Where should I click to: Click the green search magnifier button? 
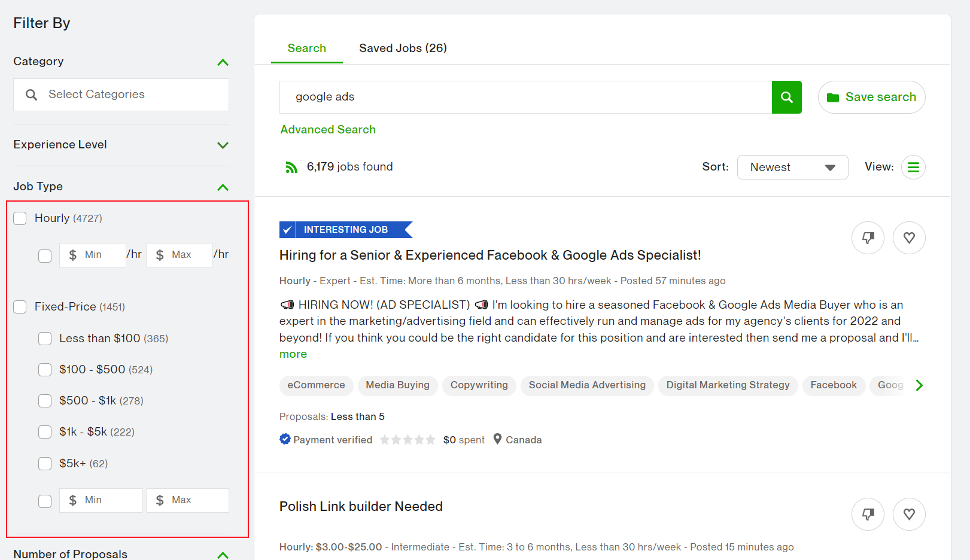click(x=786, y=97)
